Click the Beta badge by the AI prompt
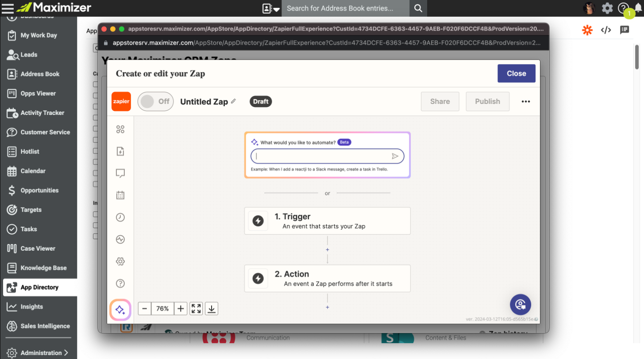The image size is (644, 359). (x=344, y=142)
